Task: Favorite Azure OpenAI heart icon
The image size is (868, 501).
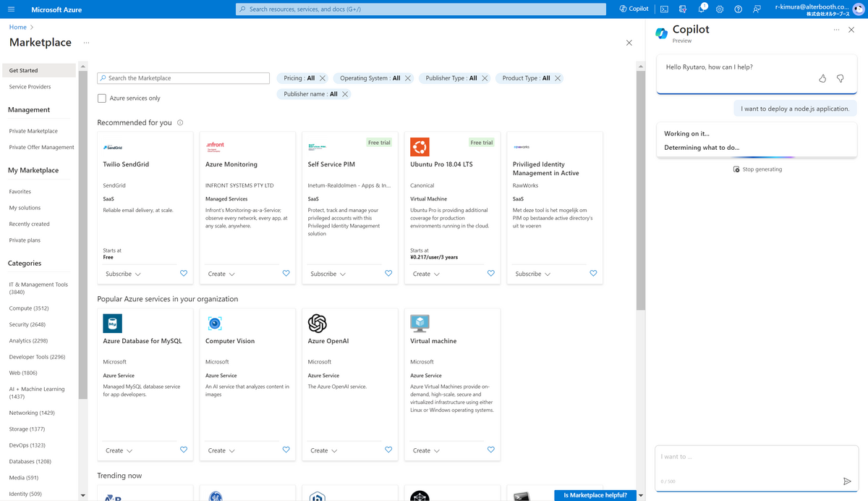Action: 388,450
